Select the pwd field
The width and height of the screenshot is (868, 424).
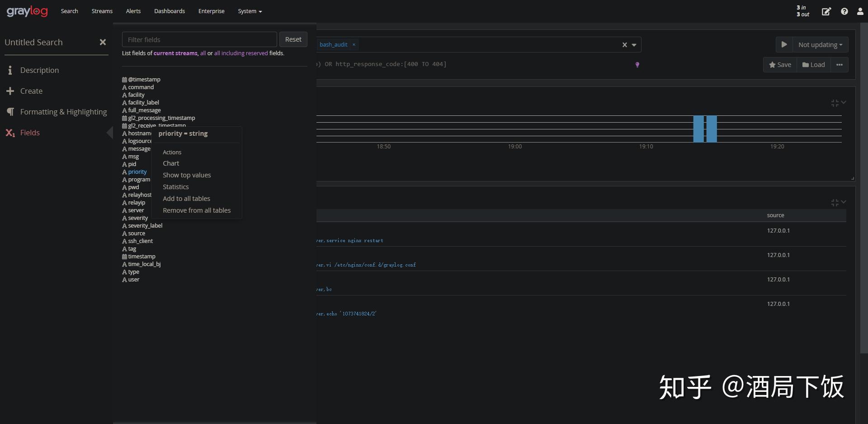coord(133,187)
